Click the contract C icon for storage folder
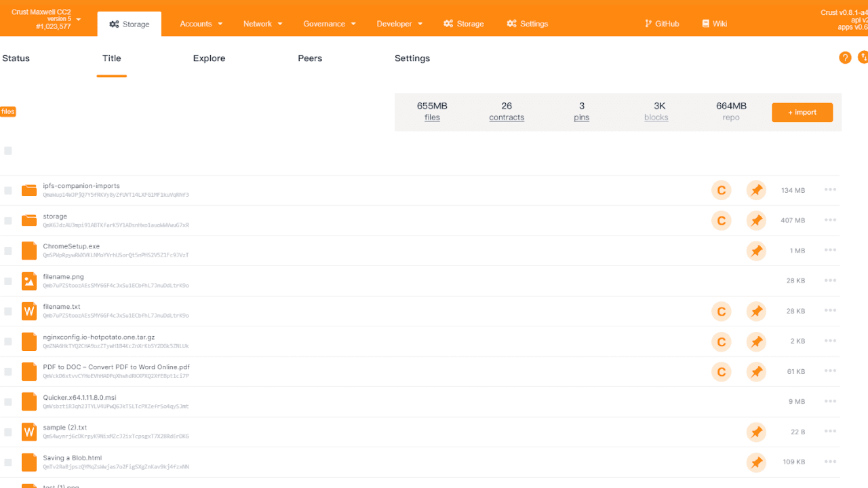Viewport: 868px width, 488px height. [x=721, y=220]
